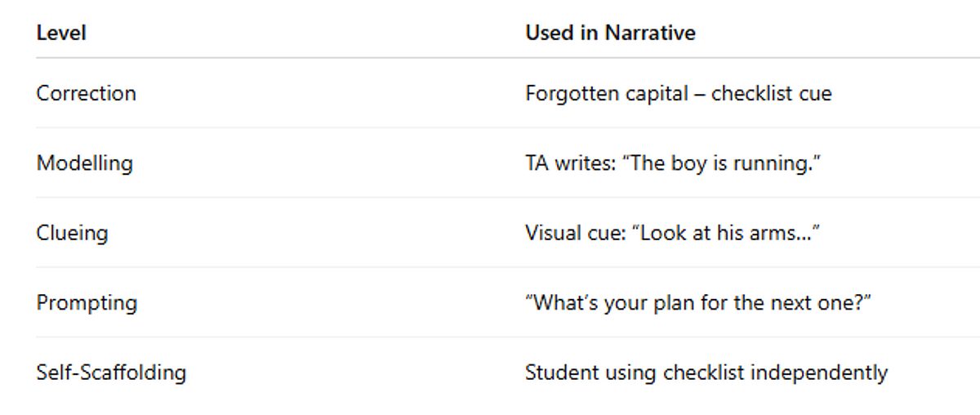Click Student using checklist independently text
980x415 pixels.
(x=706, y=373)
